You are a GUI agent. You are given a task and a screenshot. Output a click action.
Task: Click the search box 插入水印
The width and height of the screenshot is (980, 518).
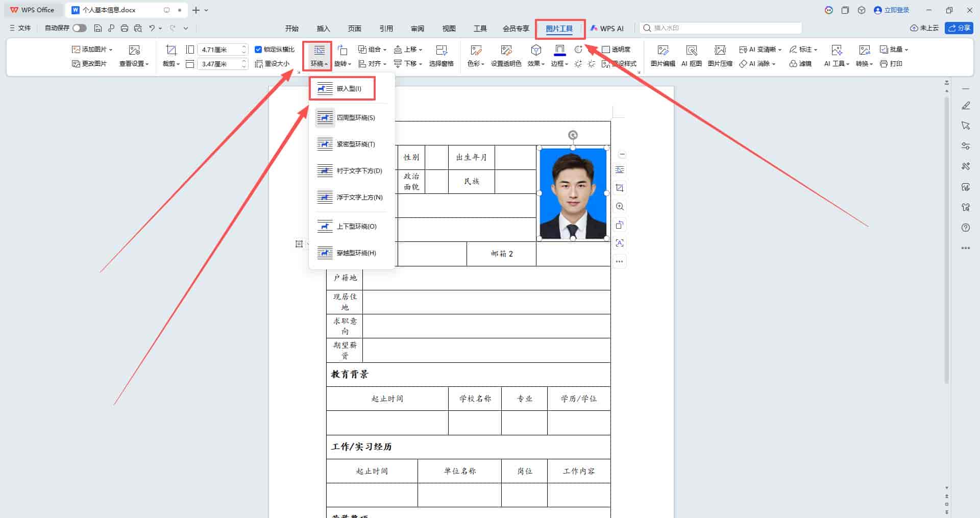(721, 28)
